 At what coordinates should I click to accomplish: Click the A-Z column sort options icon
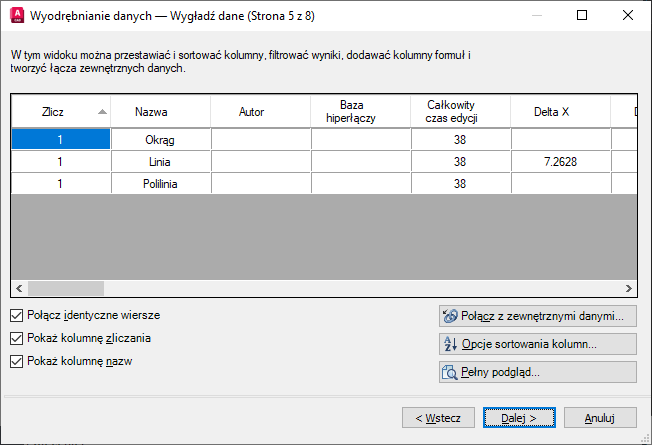point(450,344)
